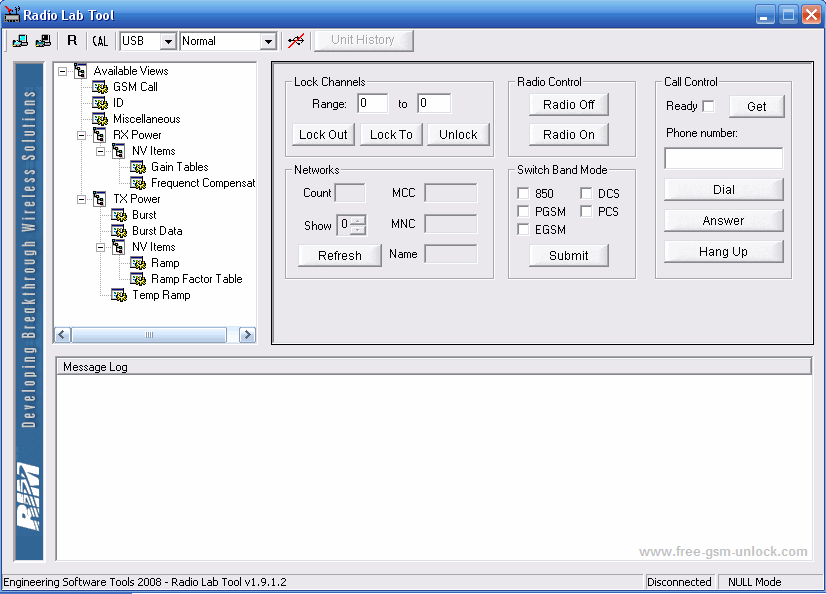Click the R toolbar button
This screenshot has width=826, height=594.
72,41
